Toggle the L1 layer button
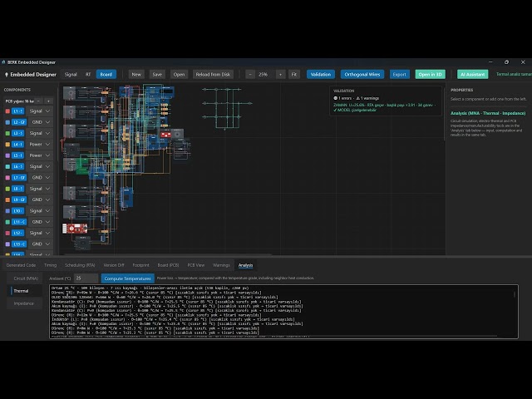The height and width of the screenshot is (399, 532). (17, 111)
